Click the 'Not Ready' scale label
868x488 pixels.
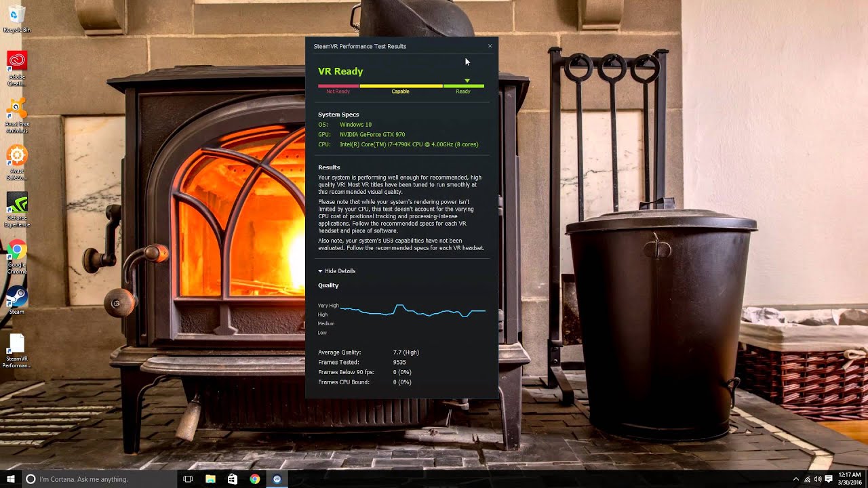[x=338, y=91]
